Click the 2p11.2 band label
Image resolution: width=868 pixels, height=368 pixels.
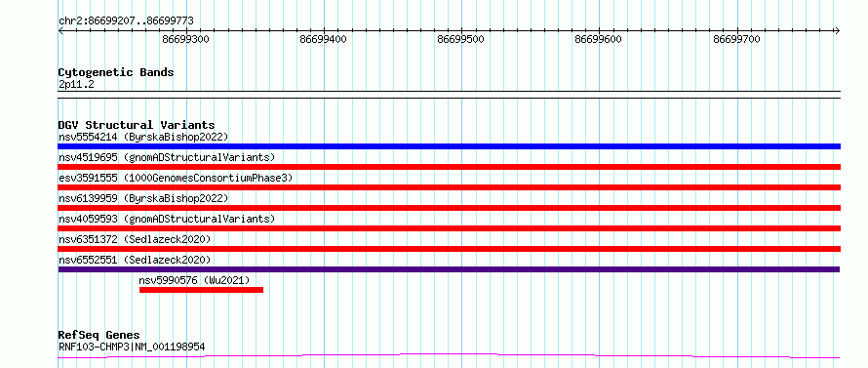(76, 84)
